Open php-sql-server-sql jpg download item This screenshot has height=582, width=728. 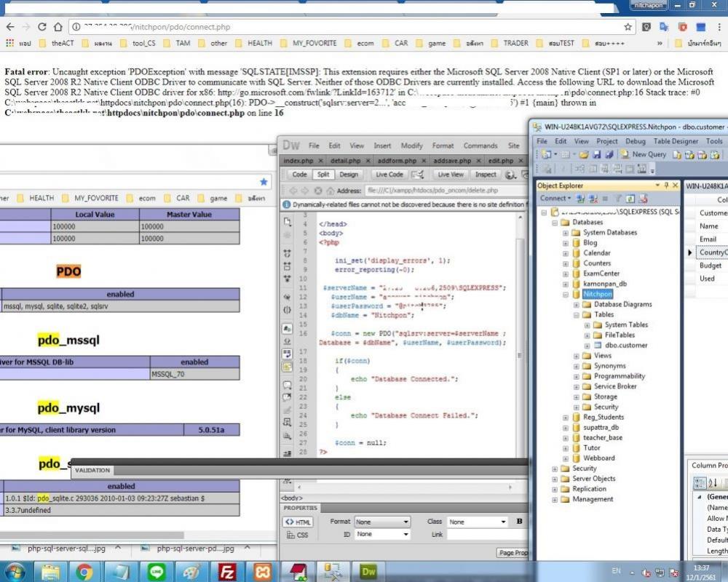(66, 549)
